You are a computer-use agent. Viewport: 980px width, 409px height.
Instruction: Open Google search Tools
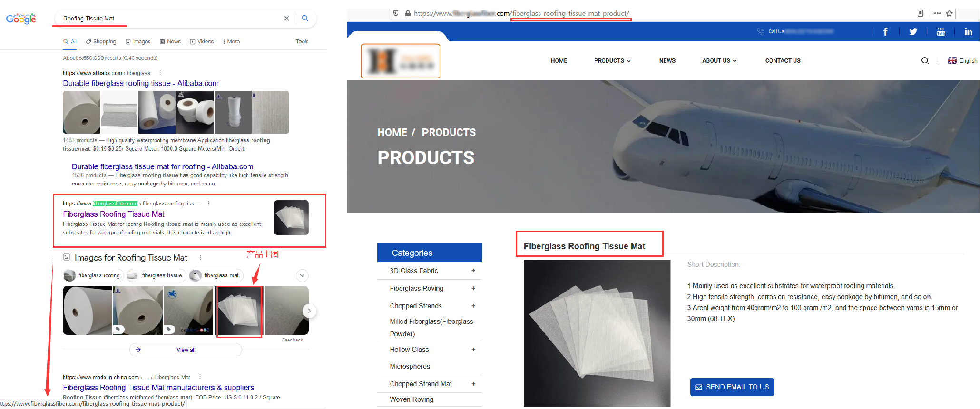[302, 42]
